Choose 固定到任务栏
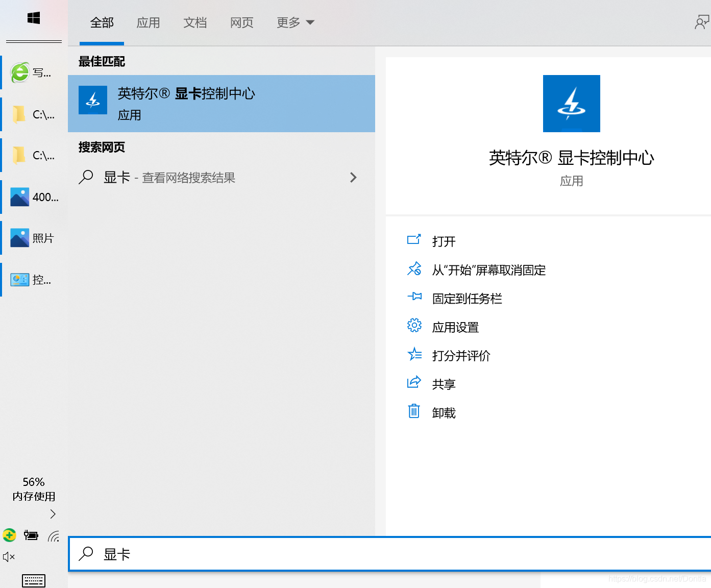This screenshot has width=711, height=588. [467, 299]
